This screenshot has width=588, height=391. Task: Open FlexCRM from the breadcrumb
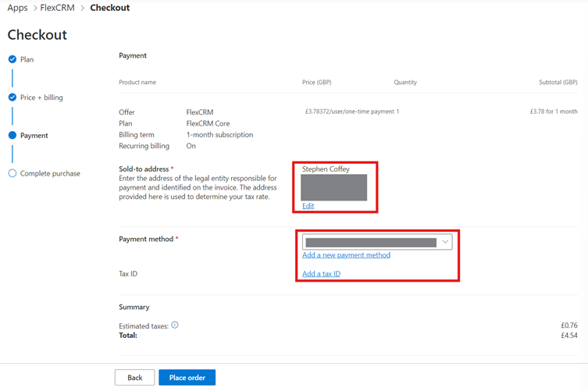(58, 8)
